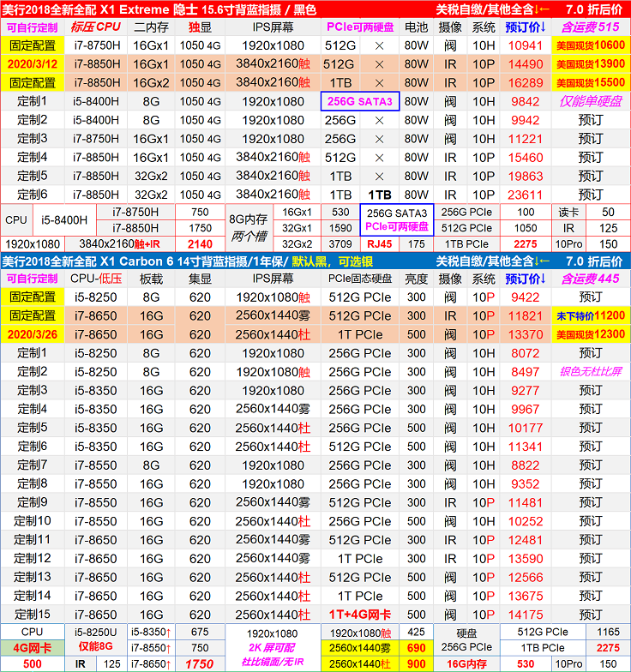
Task: Click the yellow 美国现货10600 cell
Action: pyautogui.click(x=591, y=45)
